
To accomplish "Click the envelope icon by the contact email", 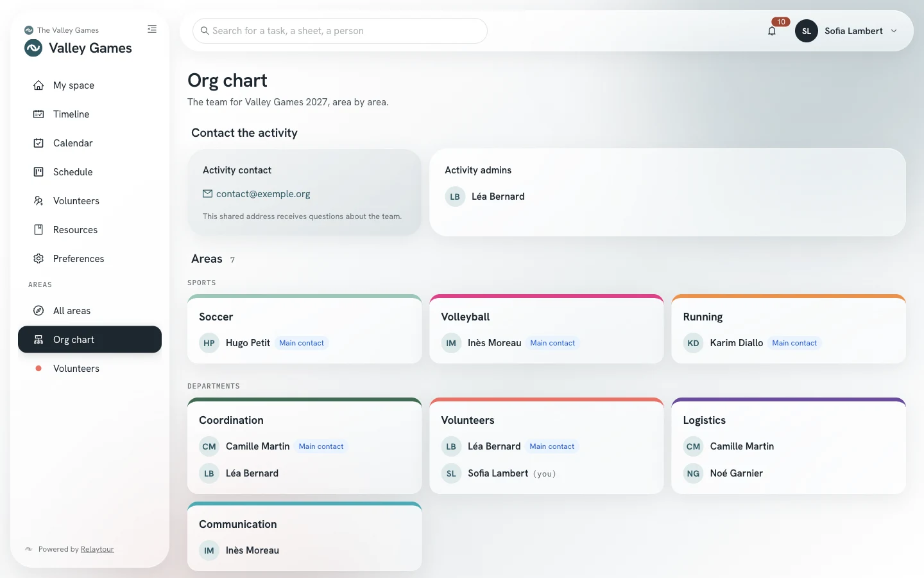I will pyautogui.click(x=207, y=194).
